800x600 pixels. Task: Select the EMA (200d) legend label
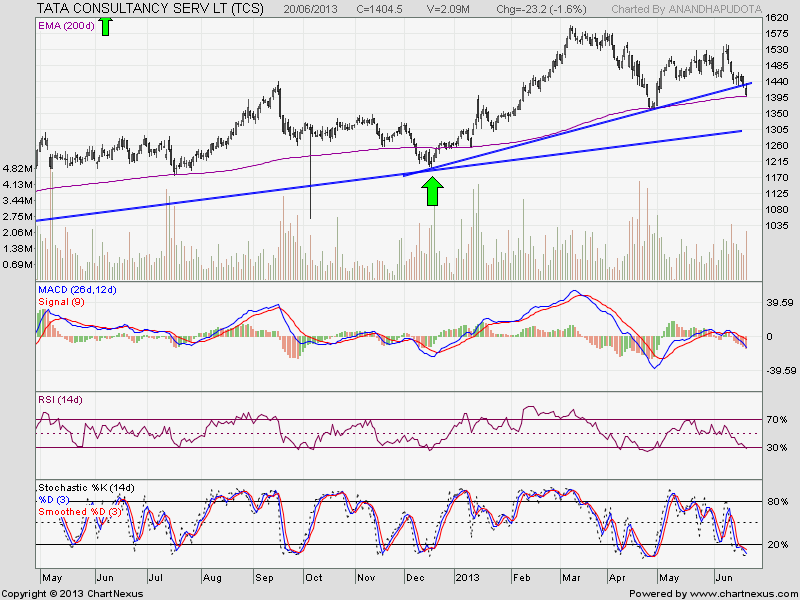[x=66, y=26]
